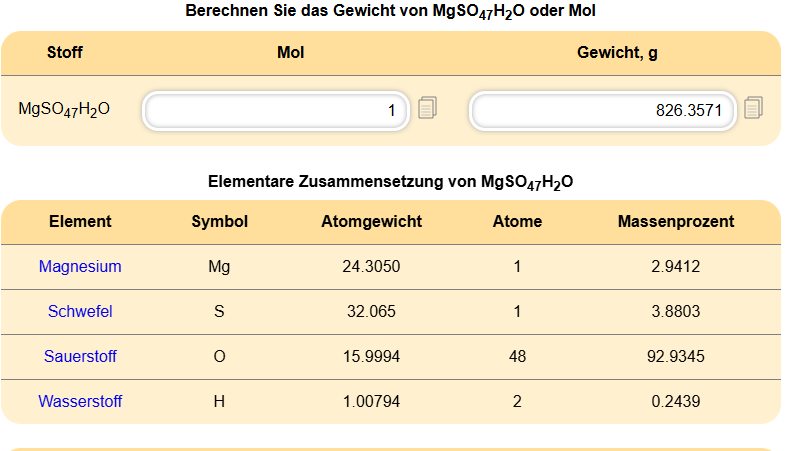Screen dimensions: 790x451
Task: Click the Gewicht, g column header
Action: [x=617, y=52]
